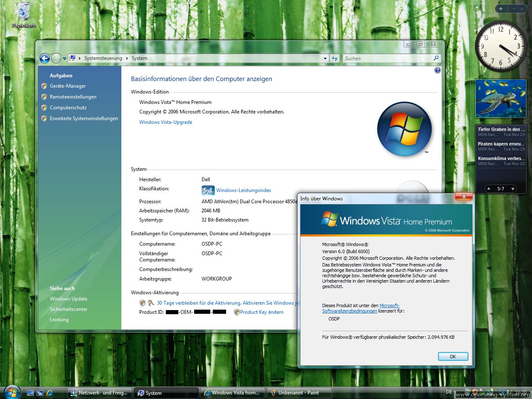Click the help question mark icon
Screen dimensions: 532x399
click(x=437, y=70)
